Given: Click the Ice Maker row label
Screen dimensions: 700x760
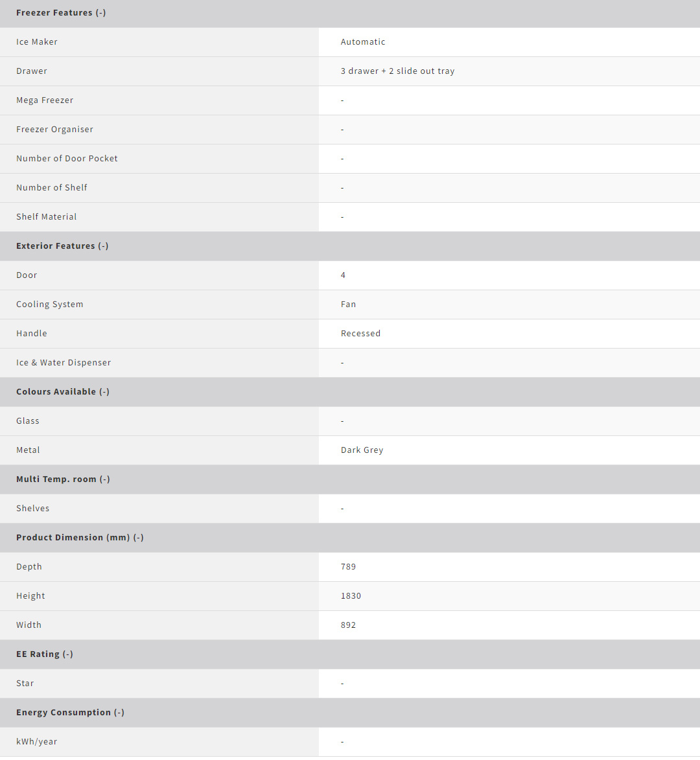Looking at the screenshot, I should pyautogui.click(x=37, y=42).
